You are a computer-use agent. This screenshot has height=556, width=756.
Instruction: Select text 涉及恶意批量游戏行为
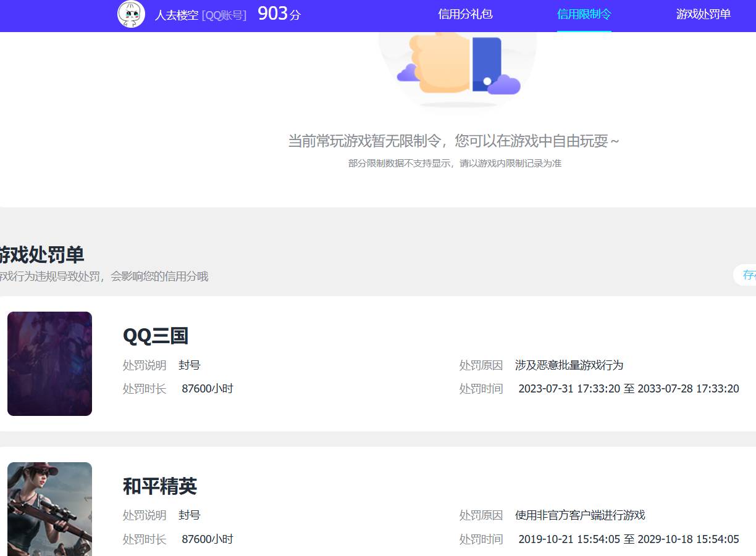(x=569, y=365)
